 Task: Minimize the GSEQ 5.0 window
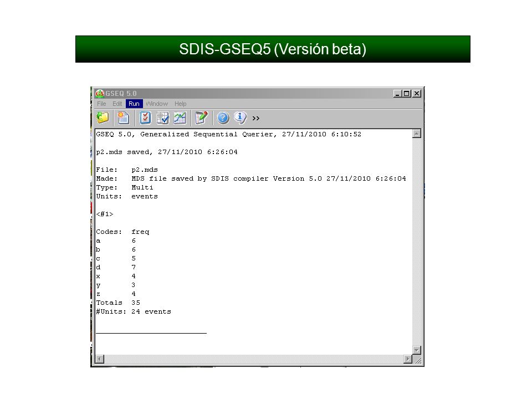397,93
